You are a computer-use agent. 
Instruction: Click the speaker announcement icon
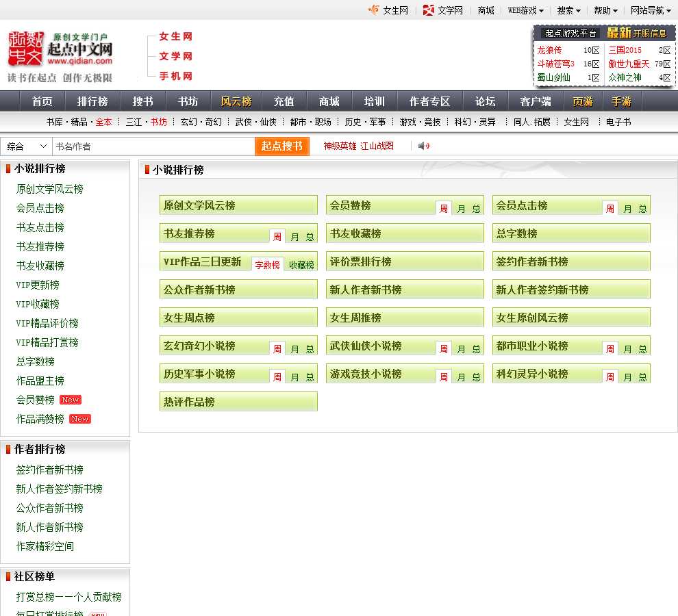pos(423,146)
